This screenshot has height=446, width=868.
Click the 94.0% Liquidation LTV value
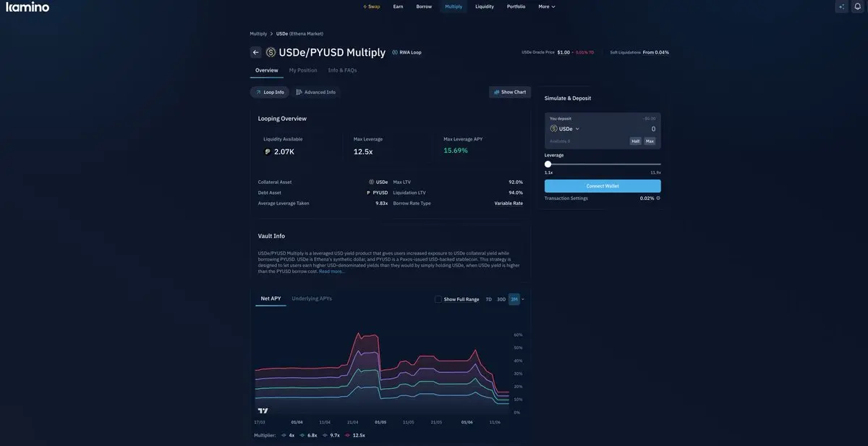click(516, 193)
